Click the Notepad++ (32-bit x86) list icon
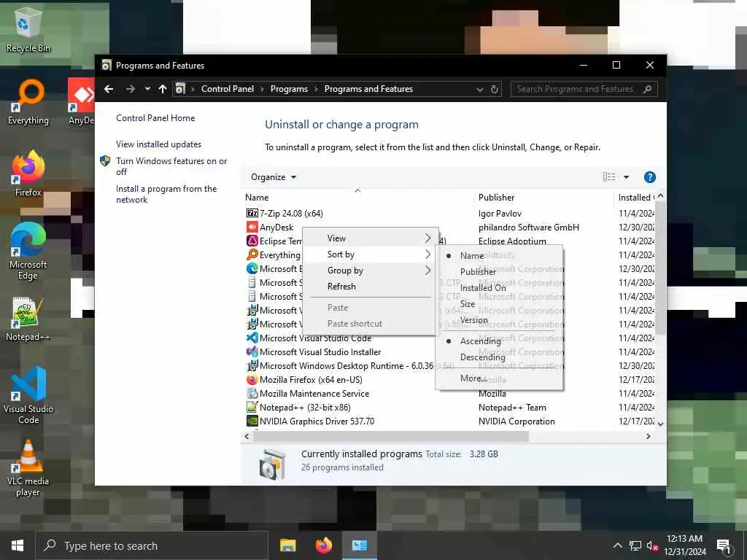Viewport: 747px width, 560px height. [x=252, y=407]
